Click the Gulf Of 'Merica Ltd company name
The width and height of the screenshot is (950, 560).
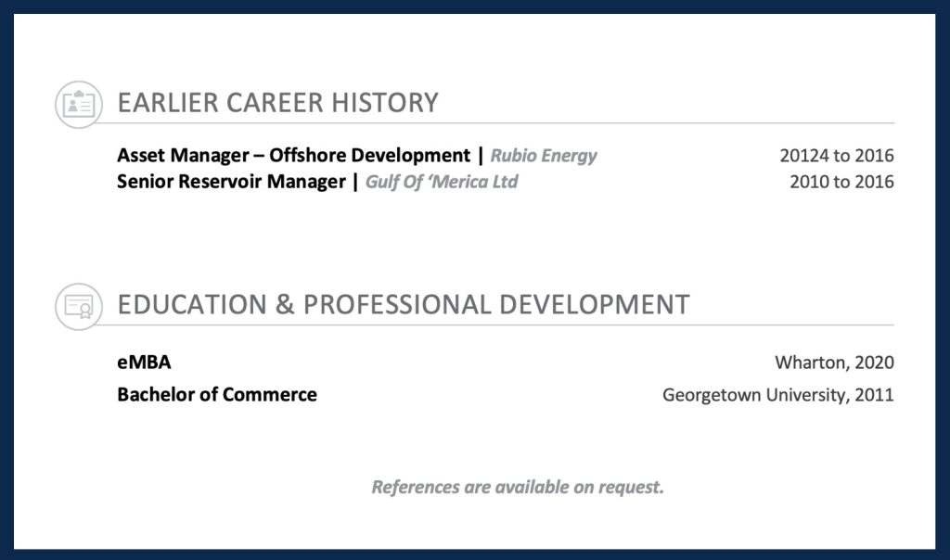[441, 182]
